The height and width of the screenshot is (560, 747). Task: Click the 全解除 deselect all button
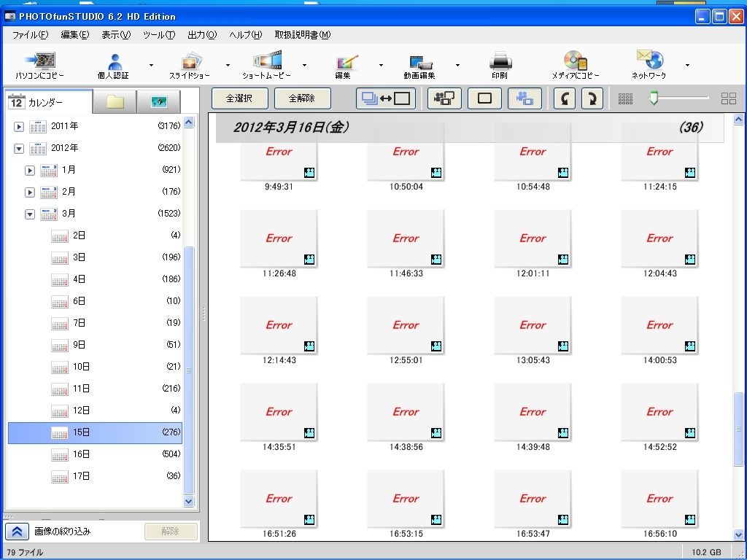coord(302,98)
